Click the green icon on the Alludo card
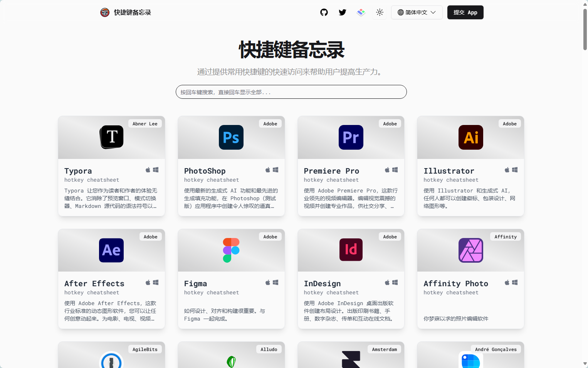The width and height of the screenshot is (588, 368). pyautogui.click(x=231, y=362)
